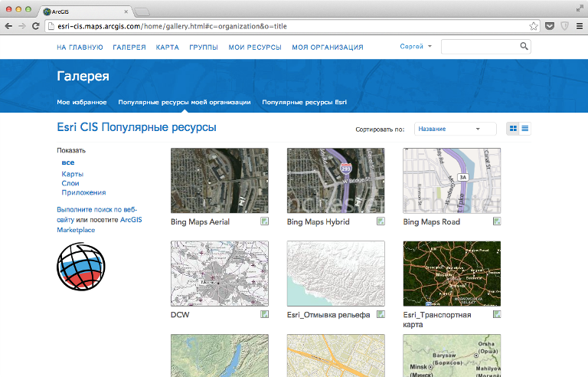The width and height of the screenshot is (588, 377).
Task: Open the Pocket extension icon
Action: tap(550, 26)
